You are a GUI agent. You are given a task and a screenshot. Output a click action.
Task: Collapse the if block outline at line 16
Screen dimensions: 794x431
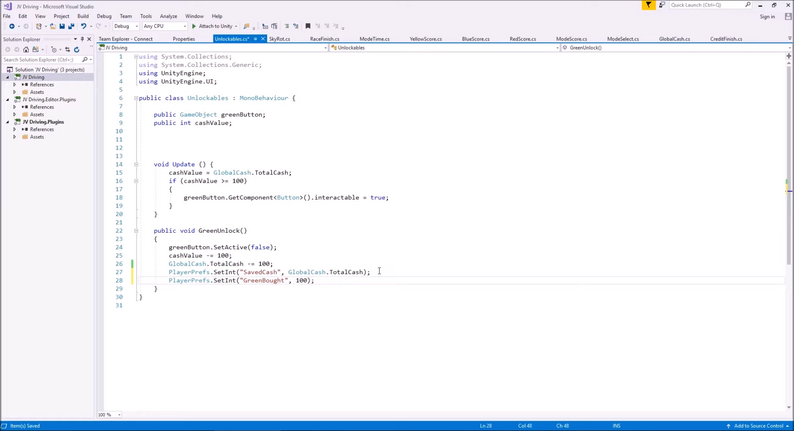136,181
